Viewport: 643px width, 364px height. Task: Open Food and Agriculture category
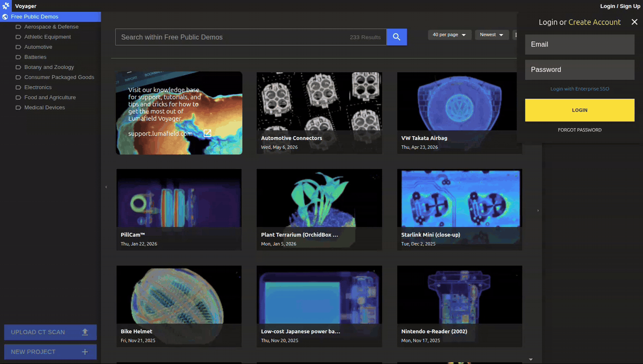(x=50, y=97)
